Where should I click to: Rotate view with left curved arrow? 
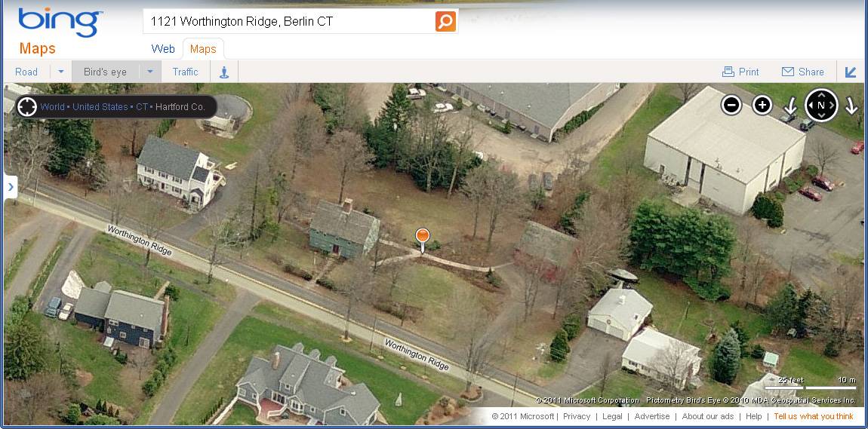pyautogui.click(x=790, y=105)
